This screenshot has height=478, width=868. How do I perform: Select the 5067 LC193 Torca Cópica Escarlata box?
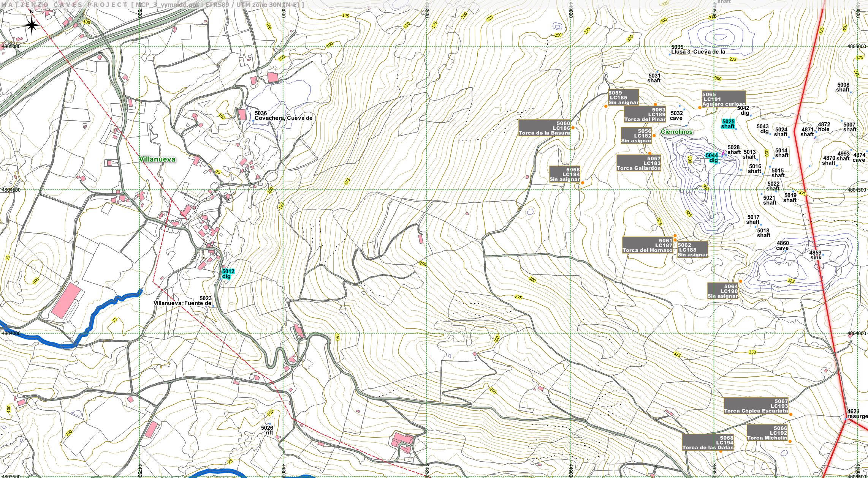pos(756,406)
